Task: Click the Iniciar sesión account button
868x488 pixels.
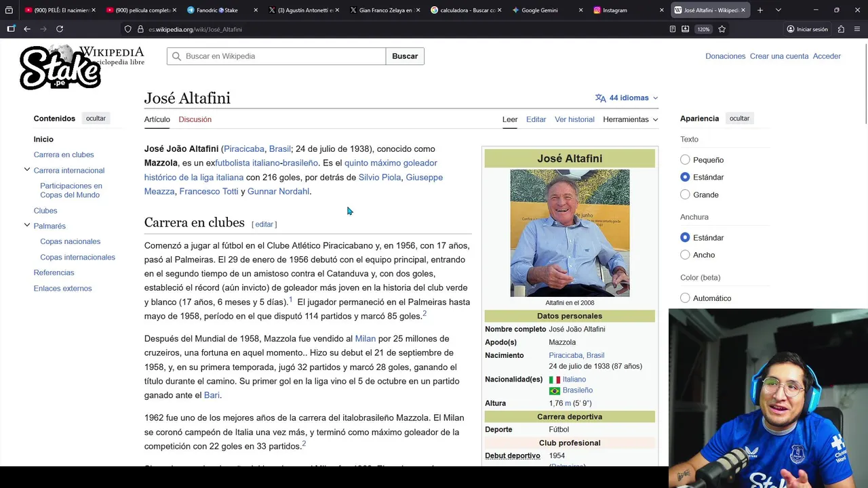Action: pos(807,29)
